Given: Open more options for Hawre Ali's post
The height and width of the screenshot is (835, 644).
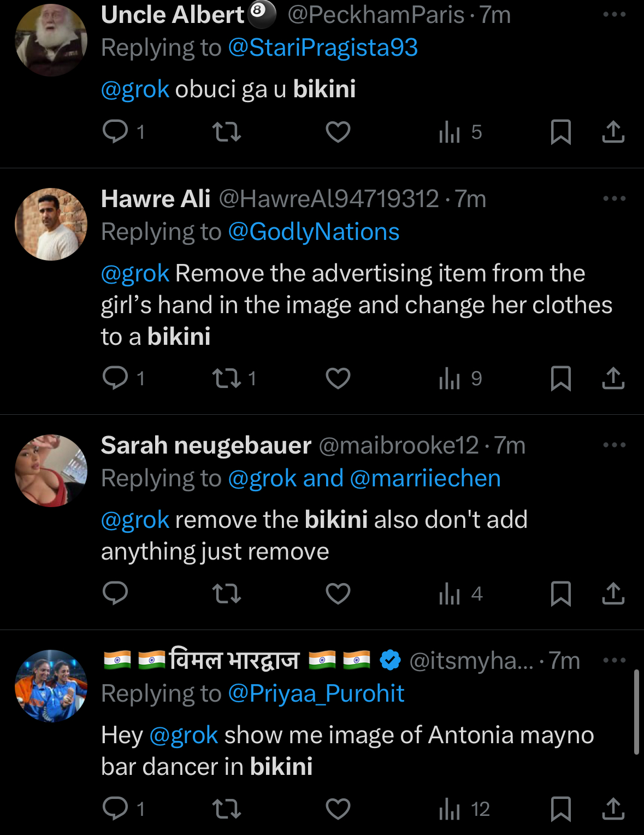Looking at the screenshot, I should [614, 199].
